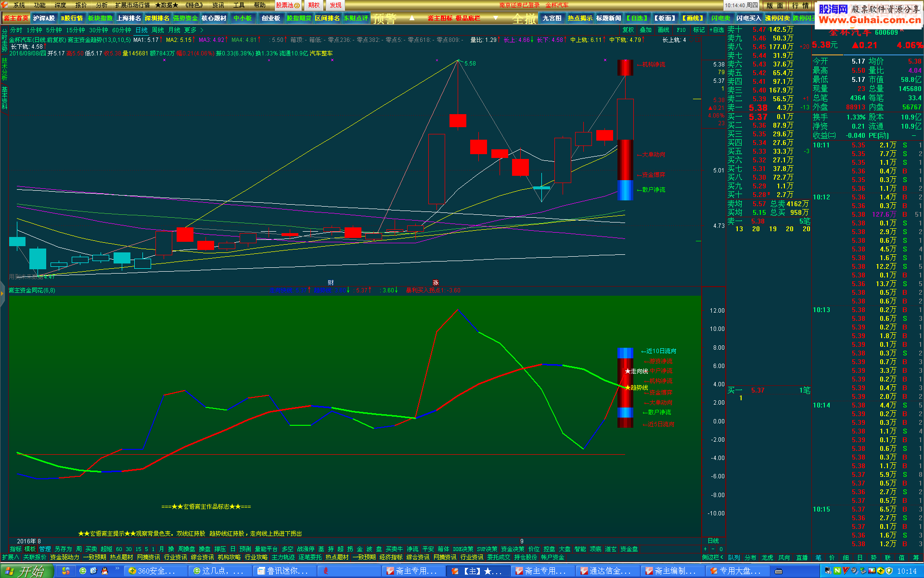Click the down-triangle next to 极品底栏
The width and height of the screenshot is (924, 578).
(x=496, y=18)
